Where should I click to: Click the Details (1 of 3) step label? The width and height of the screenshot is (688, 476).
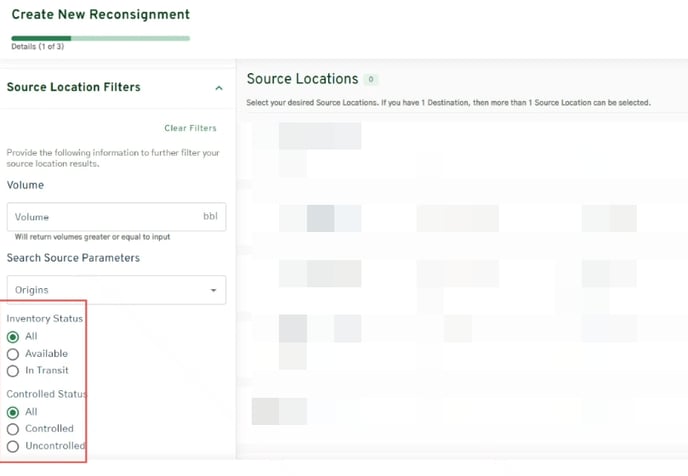(x=36, y=47)
